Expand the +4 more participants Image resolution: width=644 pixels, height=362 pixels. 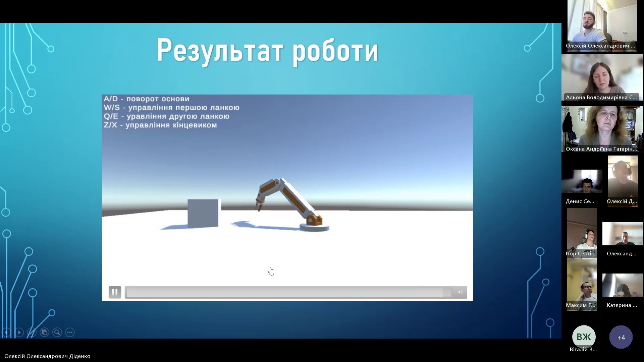point(621,337)
